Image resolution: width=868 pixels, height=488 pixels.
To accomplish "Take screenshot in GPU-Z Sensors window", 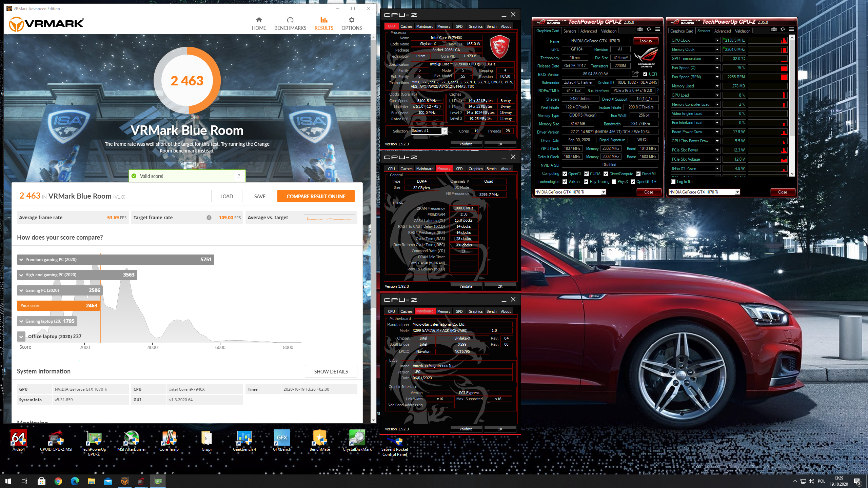I will click(774, 29).
